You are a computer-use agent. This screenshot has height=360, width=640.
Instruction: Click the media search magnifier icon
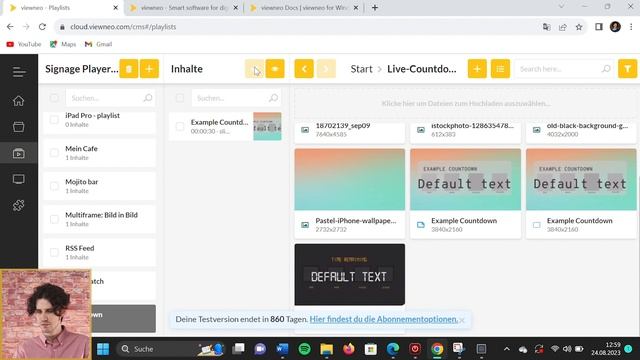click(x=606, y=69)
